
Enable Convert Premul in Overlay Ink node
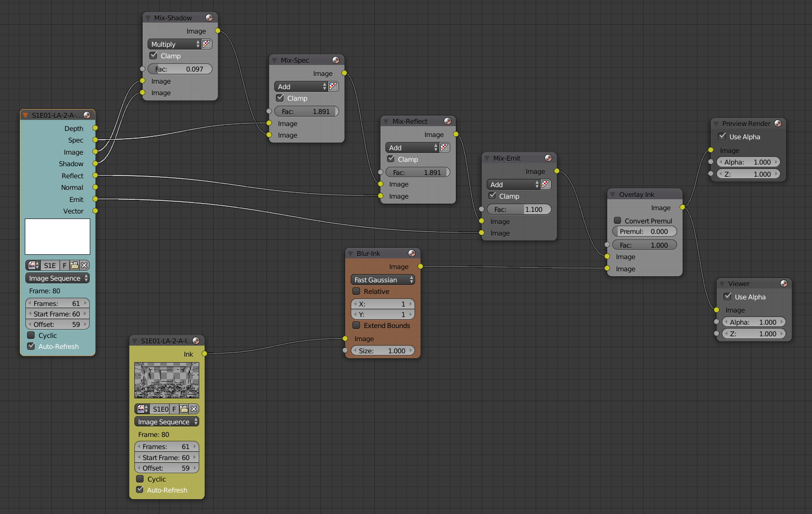(x=618, y=221)
